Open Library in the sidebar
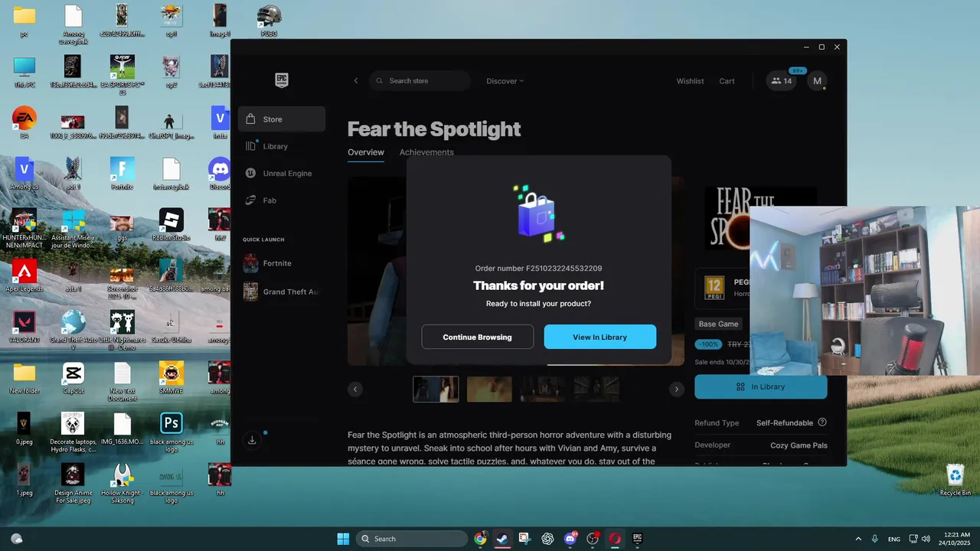 (282, 146)
